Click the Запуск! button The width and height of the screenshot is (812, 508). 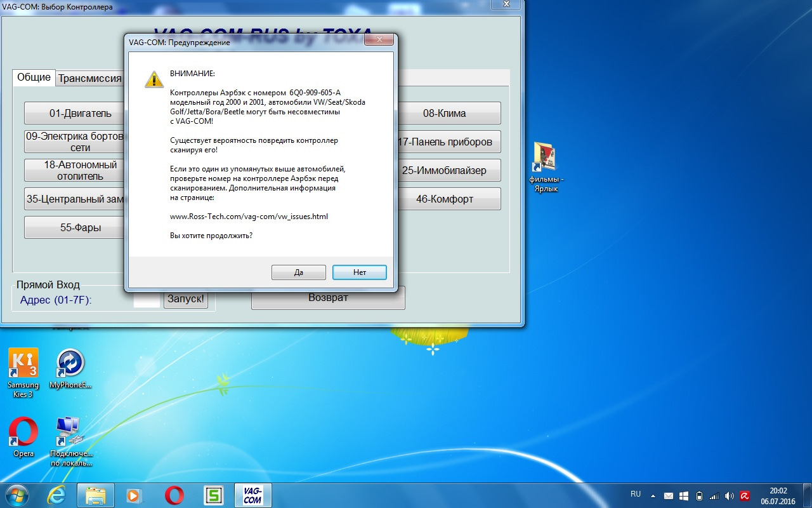[x=186, y=299]
